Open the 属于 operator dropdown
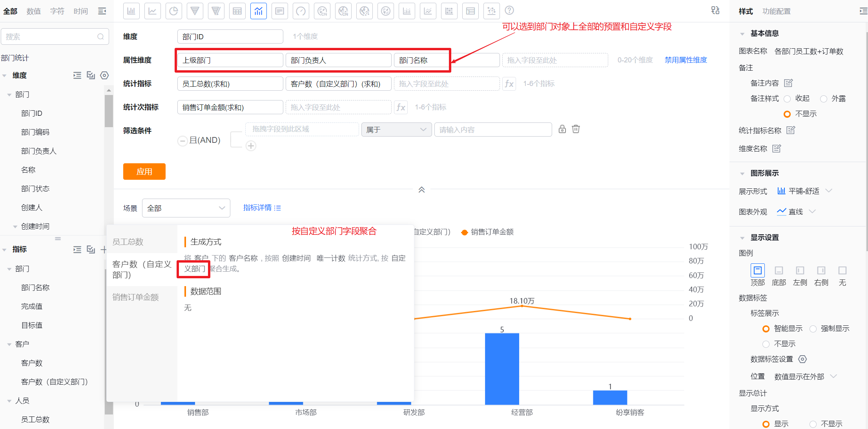This screenshot has height=429, width=868. click(x=396, y=130)
